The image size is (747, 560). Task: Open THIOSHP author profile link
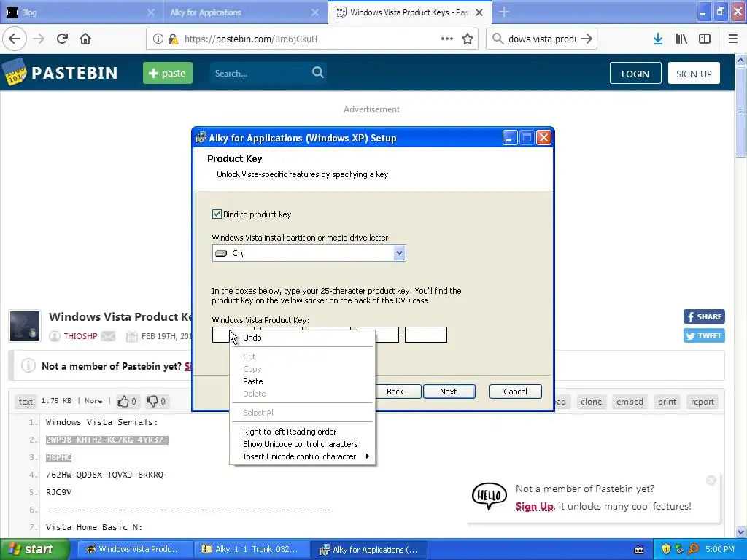coord(80,336)
